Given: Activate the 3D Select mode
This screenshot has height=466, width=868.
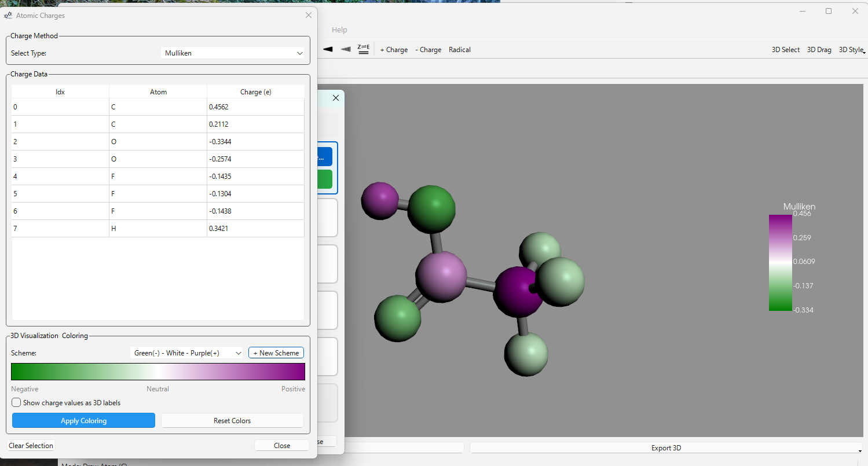Looking at the screenshot, I should tap(786, 50).
